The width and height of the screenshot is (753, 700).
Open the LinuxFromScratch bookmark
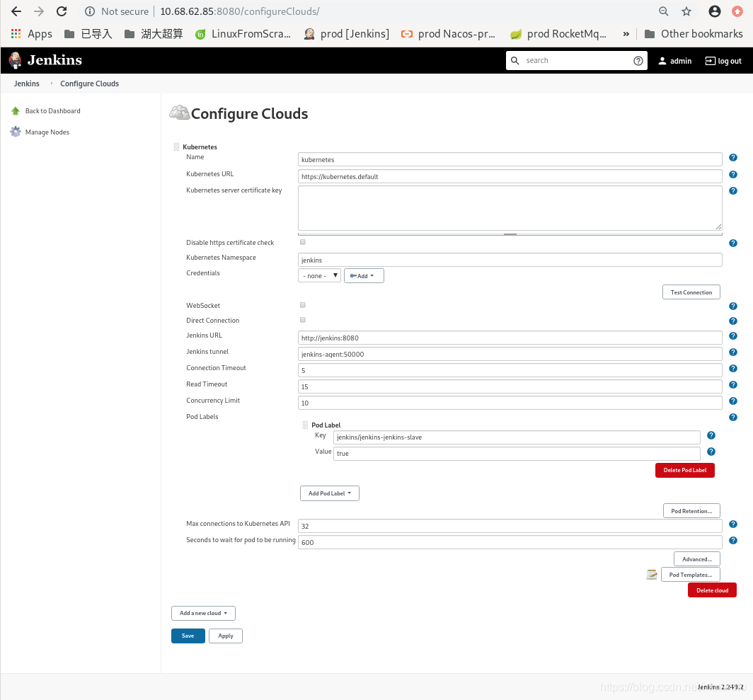(x=243, y=34)
